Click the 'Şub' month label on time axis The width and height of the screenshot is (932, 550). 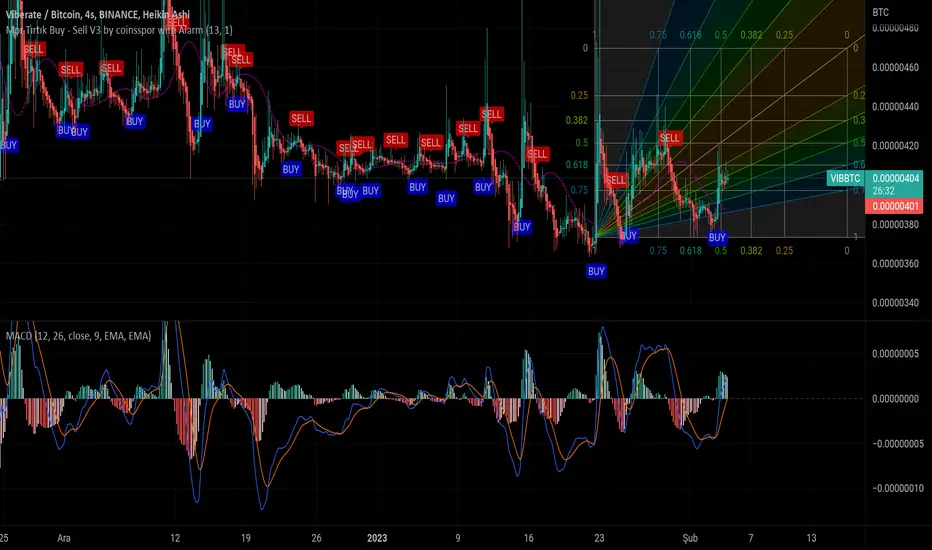pyautogui.click(x=690, y=538)
